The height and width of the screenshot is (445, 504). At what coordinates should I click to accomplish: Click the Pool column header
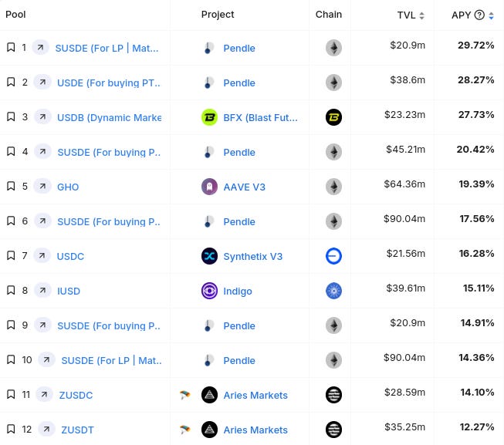click(15, 15)
